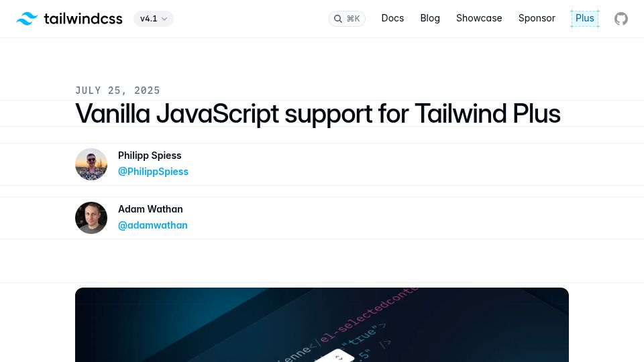Open the Docs menu item
The width and height of the screenshot is (644, 362).
[x=392, y=19]
